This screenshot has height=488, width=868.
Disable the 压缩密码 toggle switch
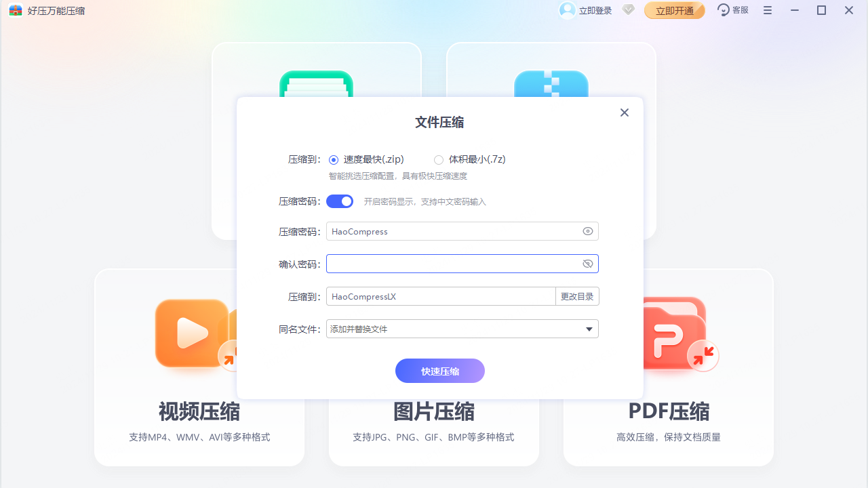[x=340, y=201]
